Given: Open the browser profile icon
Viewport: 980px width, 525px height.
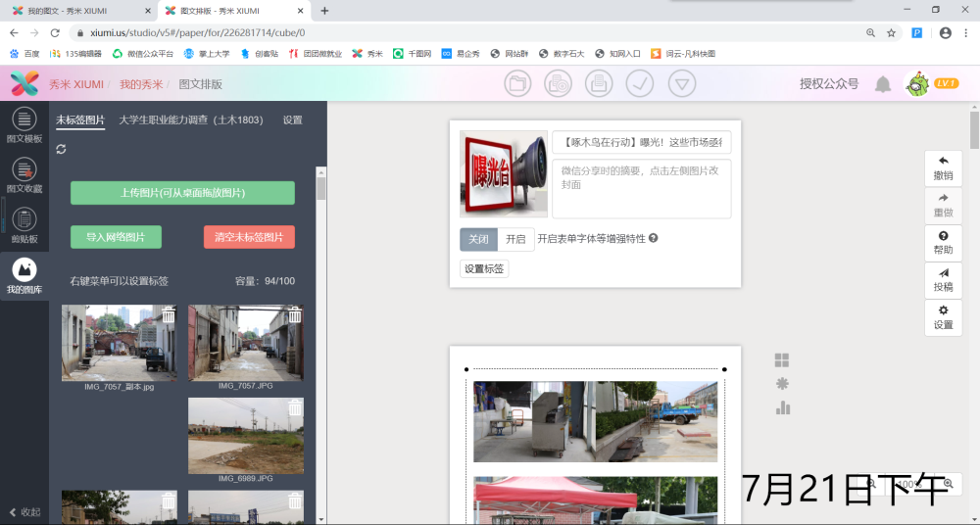Looking at the screenshot, I should [x=945, y=33].
